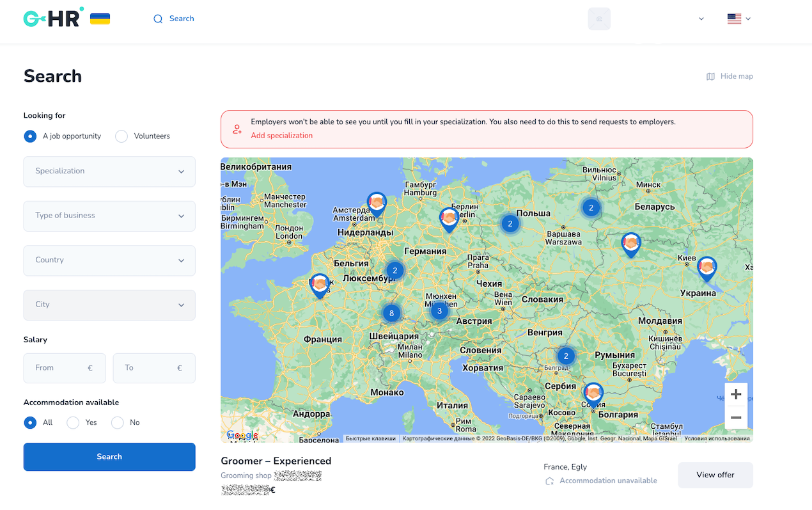Screen dimensions: 812x510
Task: Zoom in the map with plus button
Action: (736, 394)
